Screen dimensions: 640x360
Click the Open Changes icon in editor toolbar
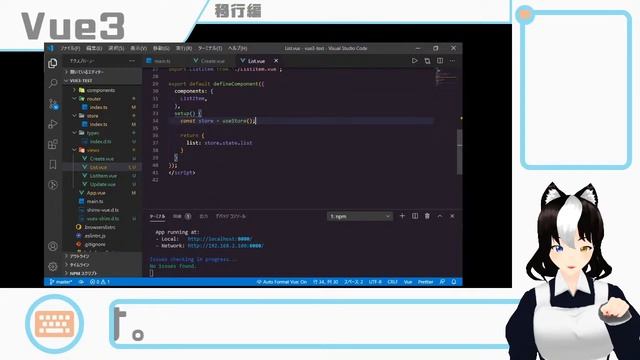(427, 61)
